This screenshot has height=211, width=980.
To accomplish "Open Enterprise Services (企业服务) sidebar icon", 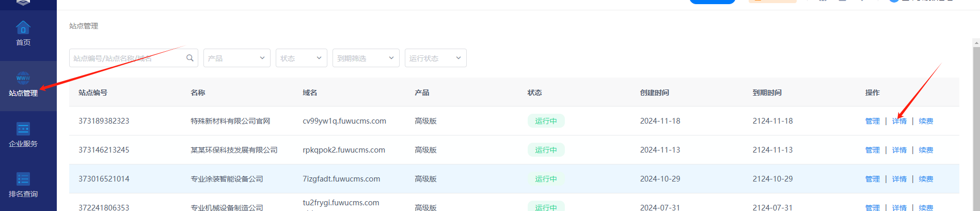I will [x=23, y=128].
